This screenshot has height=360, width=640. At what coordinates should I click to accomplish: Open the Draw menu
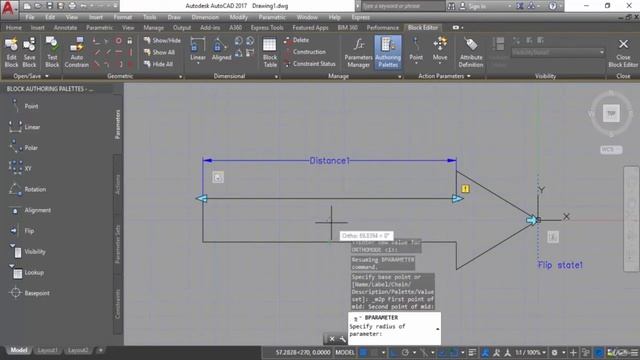(x=174, y=17)
